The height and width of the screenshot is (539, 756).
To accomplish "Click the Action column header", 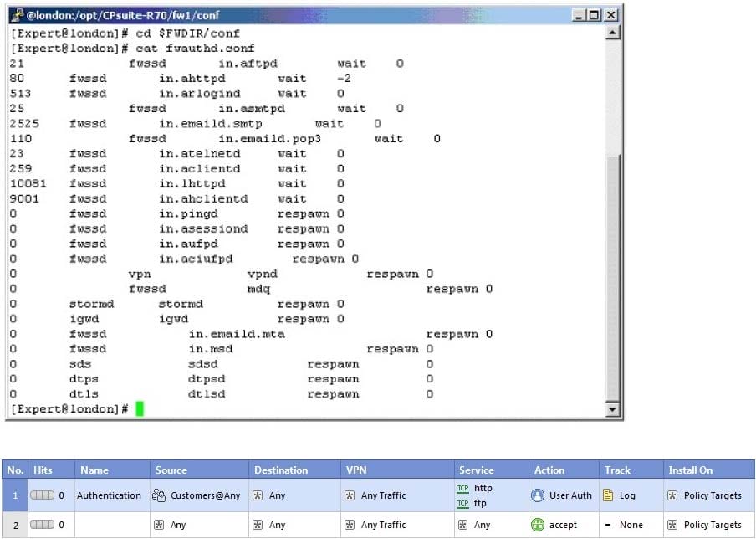I will coord(564,470).
